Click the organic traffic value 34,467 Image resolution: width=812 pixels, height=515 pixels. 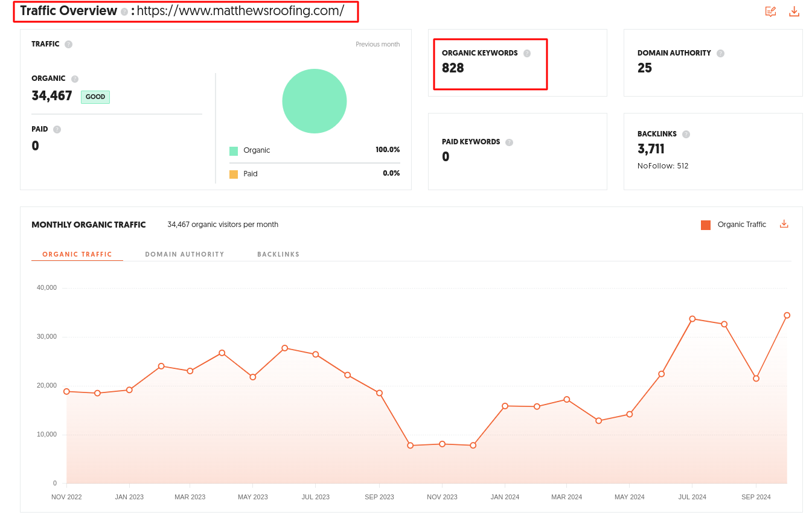52,96
